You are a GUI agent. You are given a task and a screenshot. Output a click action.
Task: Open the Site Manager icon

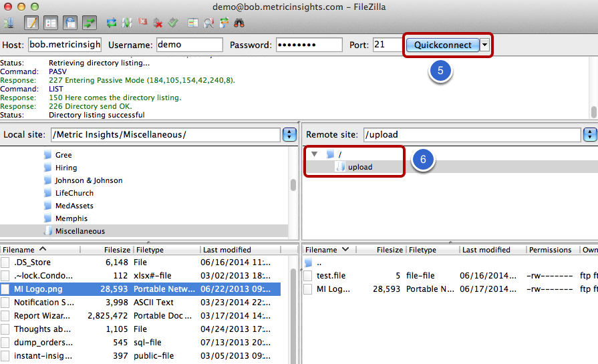(9, 23)
